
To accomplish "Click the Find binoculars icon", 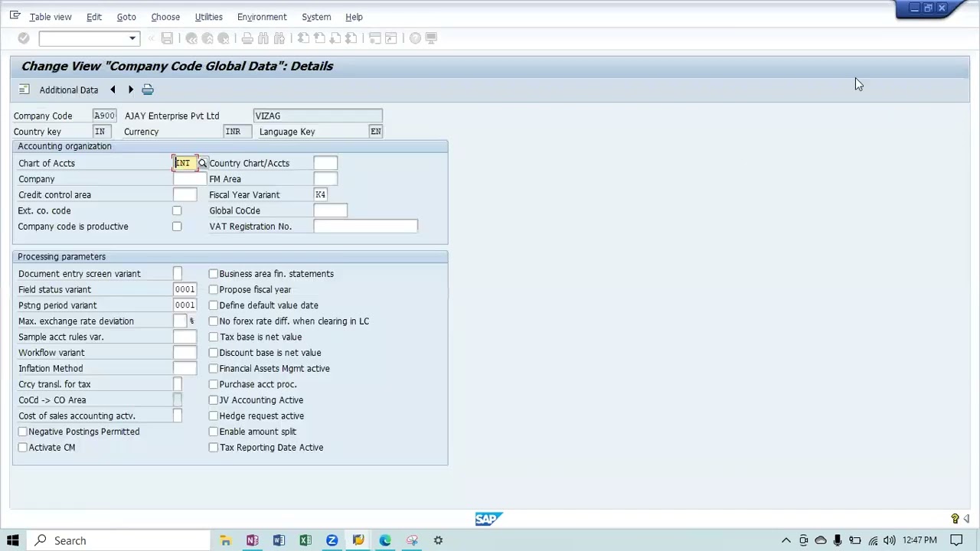I will point(263,38).
